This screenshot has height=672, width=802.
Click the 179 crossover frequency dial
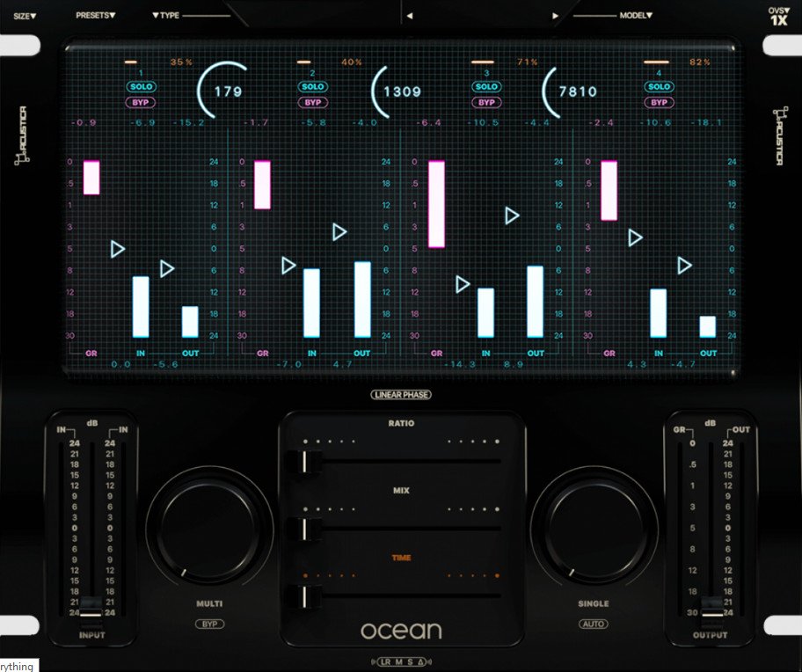coord(225,91)
